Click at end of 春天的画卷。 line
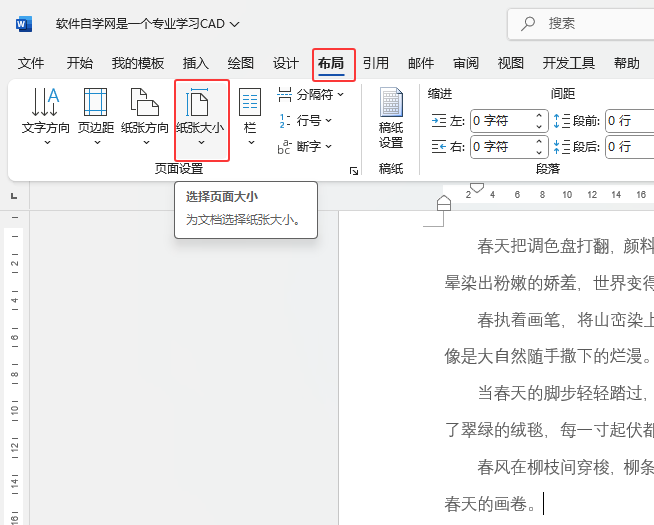This screenshot has width=654, height=525. coord(541,504)
